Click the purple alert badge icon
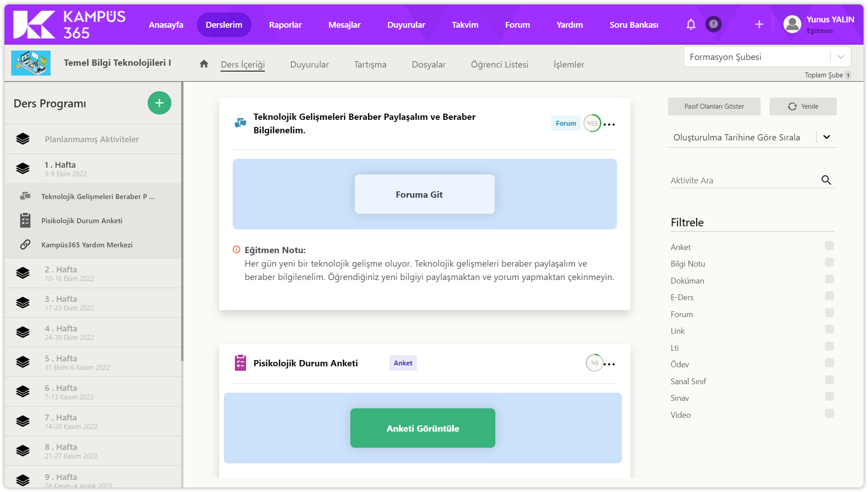Screen dimensions: 868x492 click(x=713, y=24)
